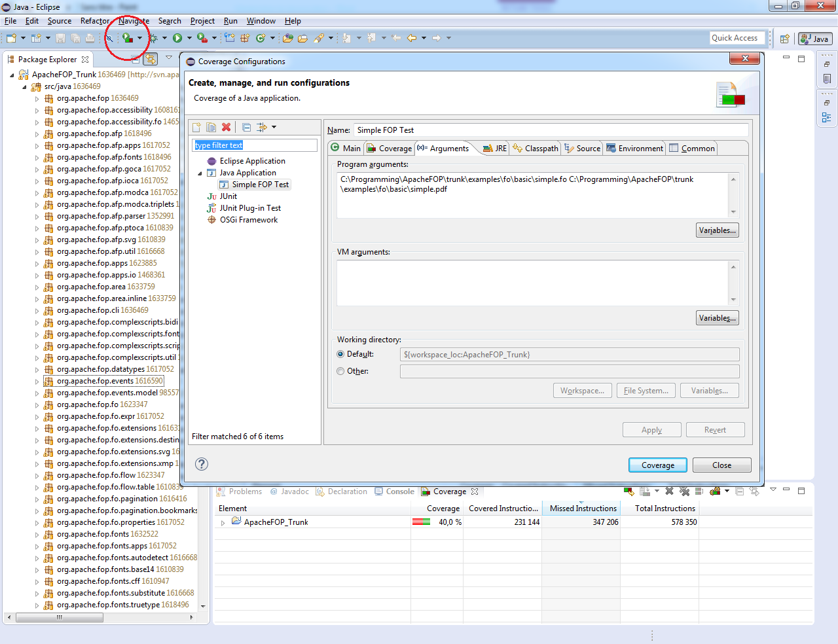The image size is (838, 644).
Task: Click the Quick Access search field
Action: (x=737, y=38)
